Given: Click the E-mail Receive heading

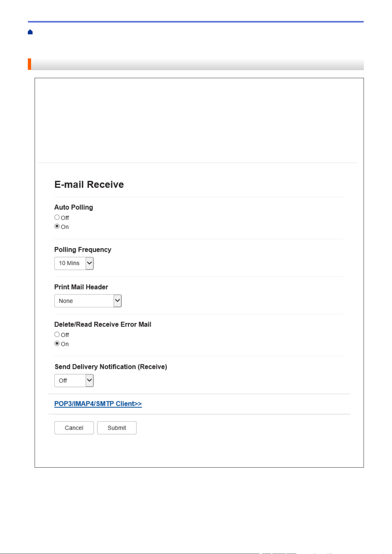Looking at the screenshot, I should 89,185.
